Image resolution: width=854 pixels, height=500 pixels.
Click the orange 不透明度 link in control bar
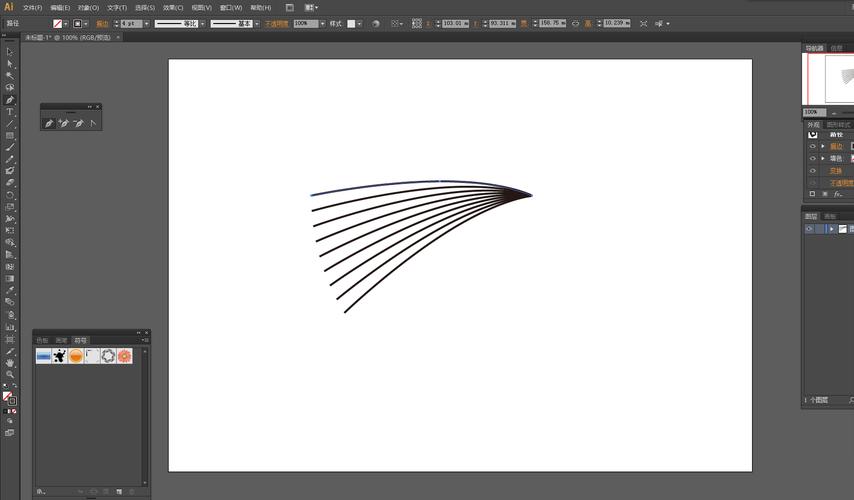click(277, 23)
